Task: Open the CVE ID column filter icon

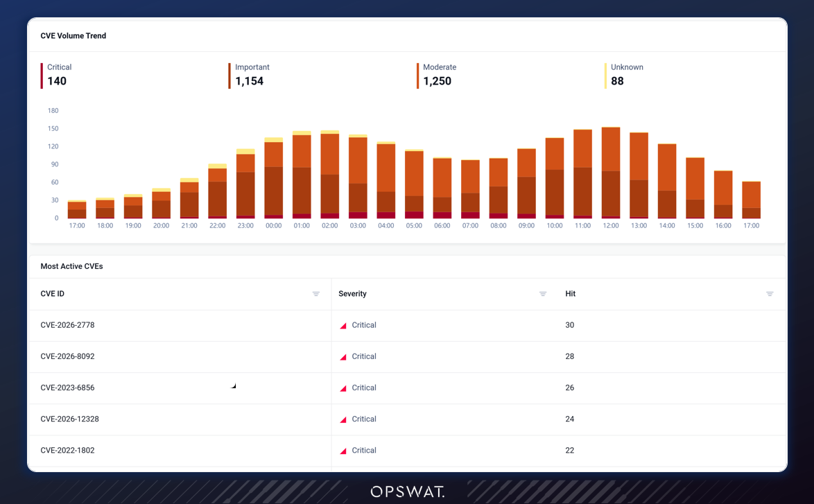Action: pyautogui.click(x=315, y=294)
